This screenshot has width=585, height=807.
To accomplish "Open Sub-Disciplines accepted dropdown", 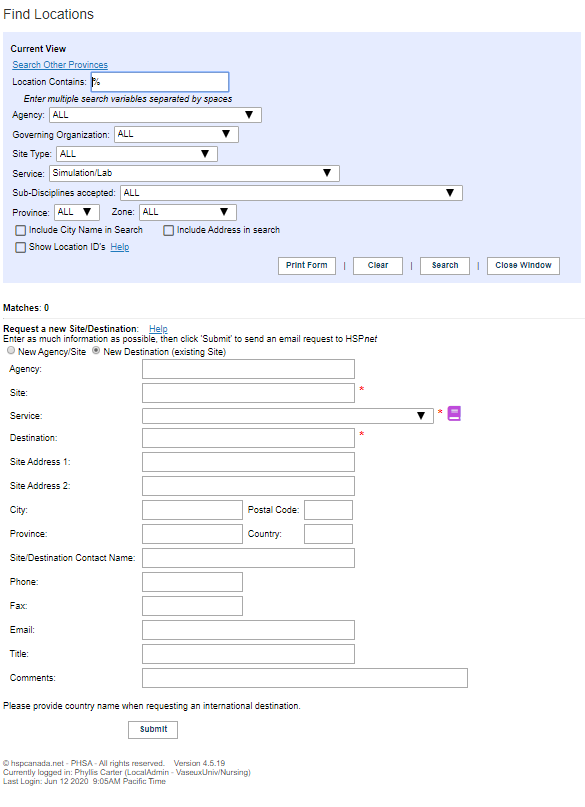I will click(291, 193).
